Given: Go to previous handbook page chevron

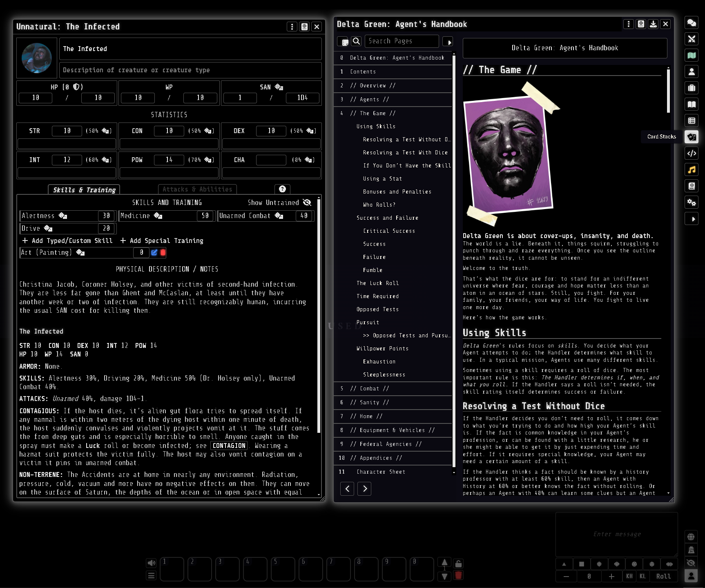Looking at the screenshot, I should click(x=347, y=488).
